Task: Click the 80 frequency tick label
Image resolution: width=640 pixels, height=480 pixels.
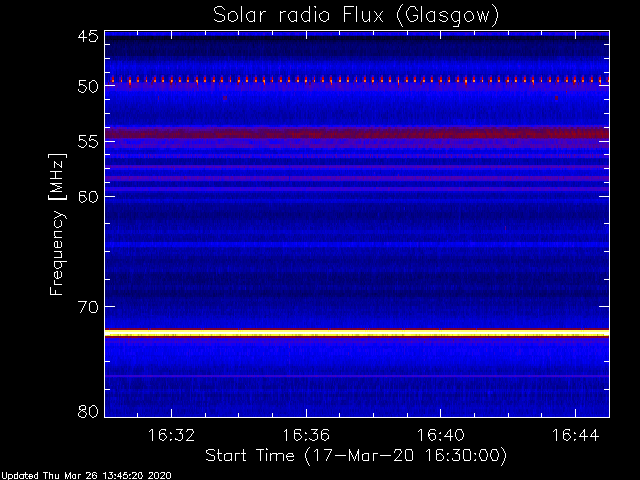Action: (88, 411)
